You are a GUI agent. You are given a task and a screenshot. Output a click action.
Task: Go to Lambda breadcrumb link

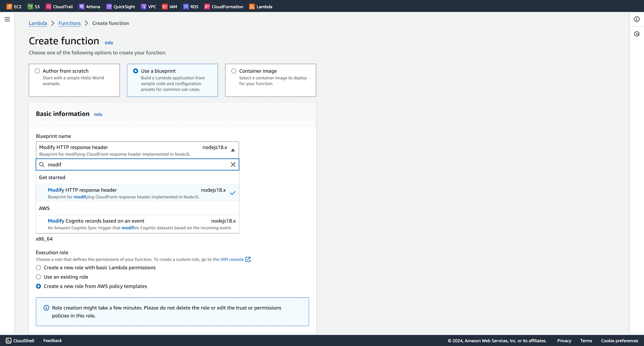(38, 23)
